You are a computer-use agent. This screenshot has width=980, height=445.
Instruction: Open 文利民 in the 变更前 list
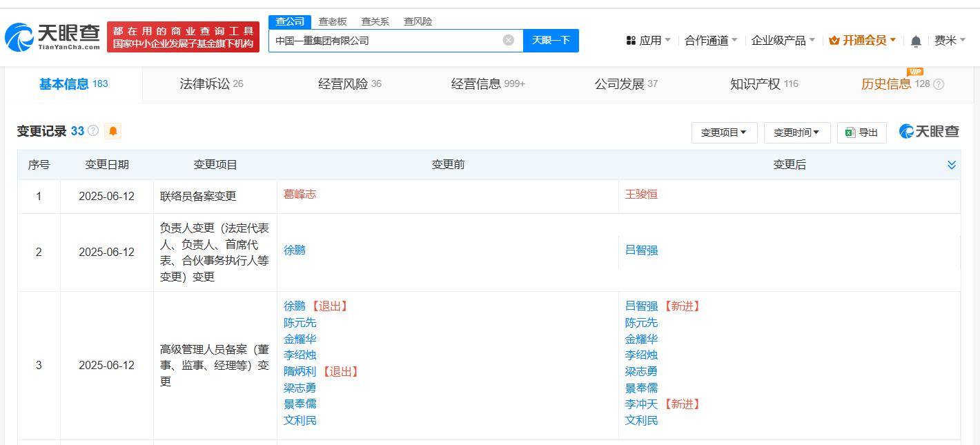pyautogui.click(x=300, y=420)
